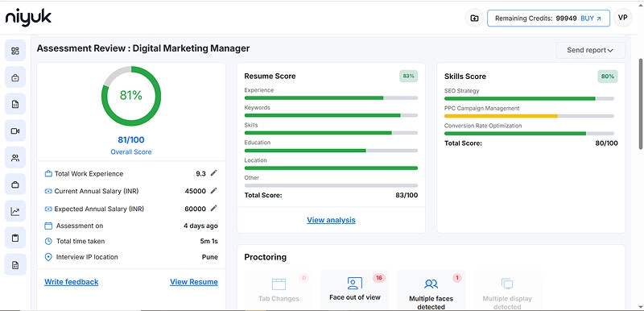
Task: Click the Overall Score label
Action: 131,152
